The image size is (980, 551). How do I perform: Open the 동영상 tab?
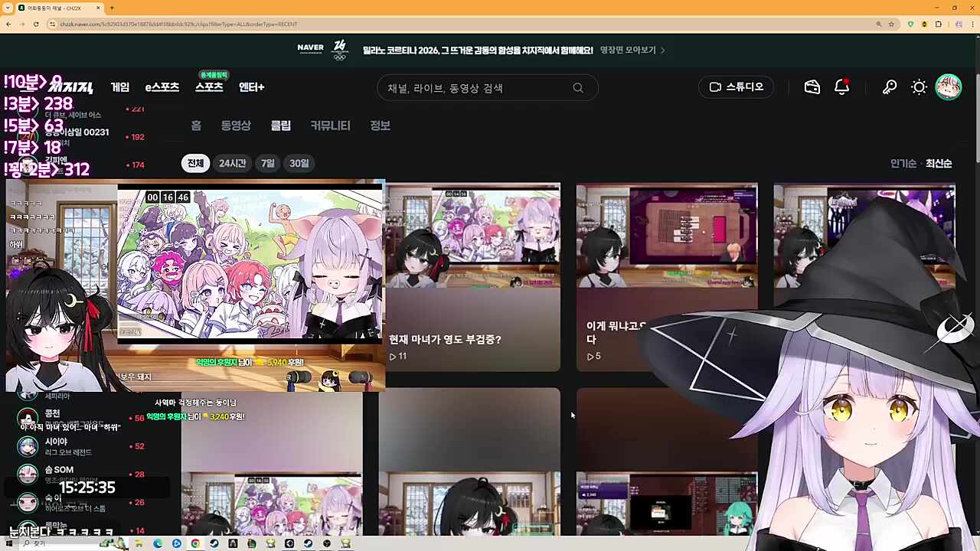[236, 126]
